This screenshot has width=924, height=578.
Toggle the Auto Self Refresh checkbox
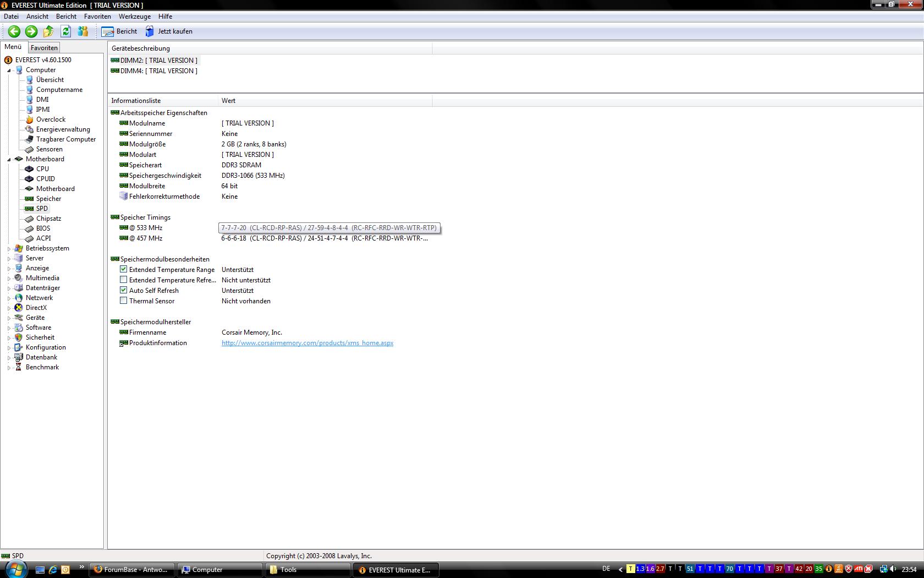[x=124, y=291]
